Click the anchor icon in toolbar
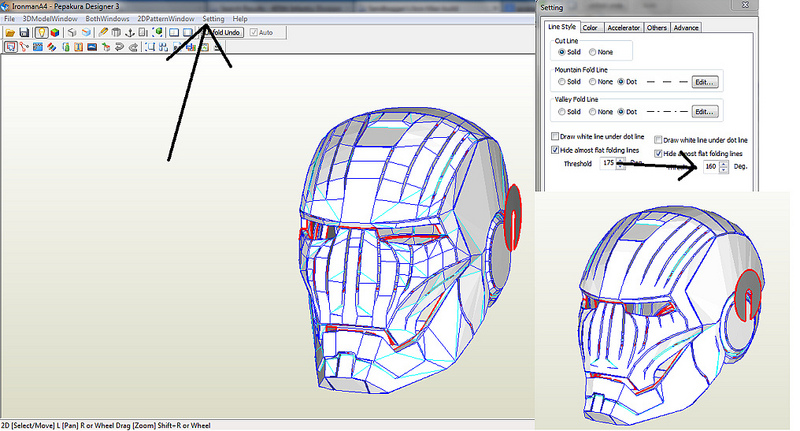Screen dimensions: 800x431 (129, 33)
